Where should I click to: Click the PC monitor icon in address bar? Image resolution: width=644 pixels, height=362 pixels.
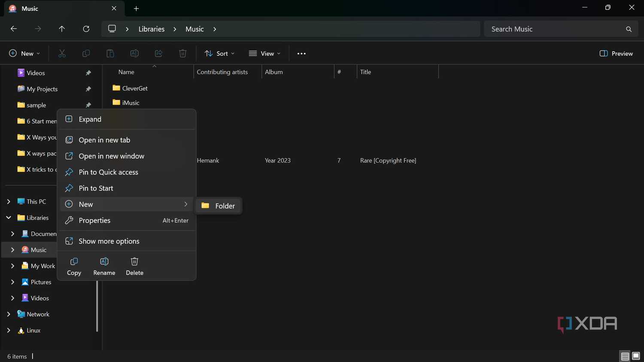pyautogui.click(x=112, y=29)
